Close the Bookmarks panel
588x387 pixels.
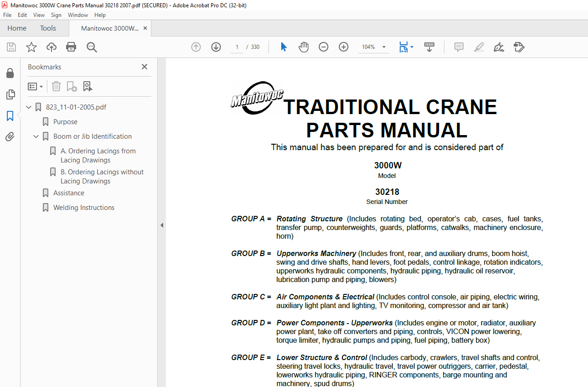144,67
